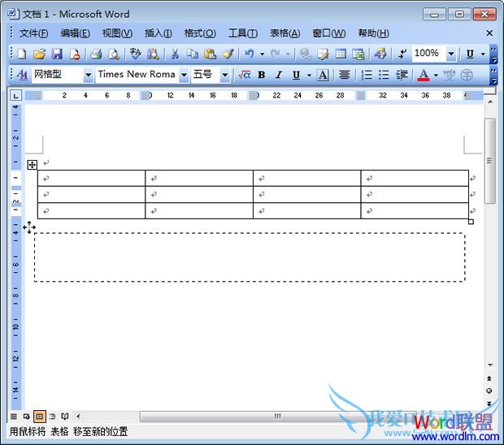Open underline style dropdown arrow
The height and width of the screenshot is (445, 504).
click(309, 75)
